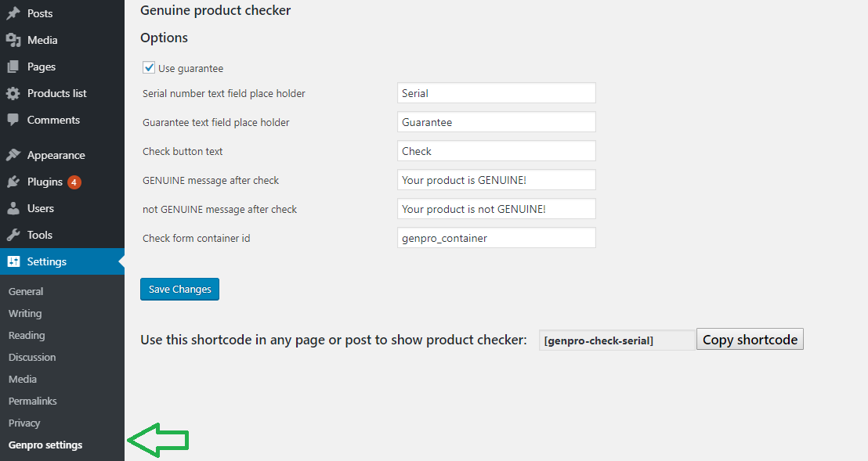
Task: Open the Settings menu item
Action: (x=47, y=261)
